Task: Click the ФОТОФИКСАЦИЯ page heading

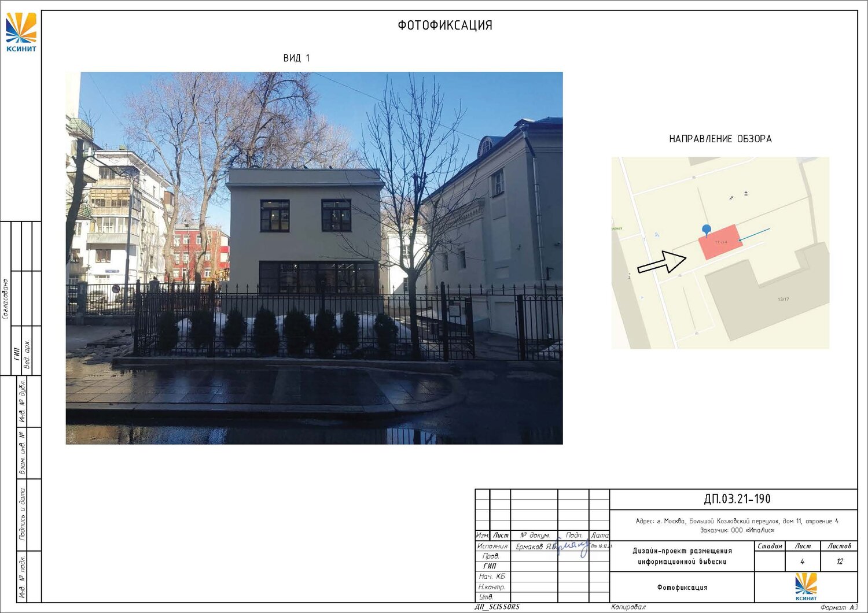Action: point(445,25)
